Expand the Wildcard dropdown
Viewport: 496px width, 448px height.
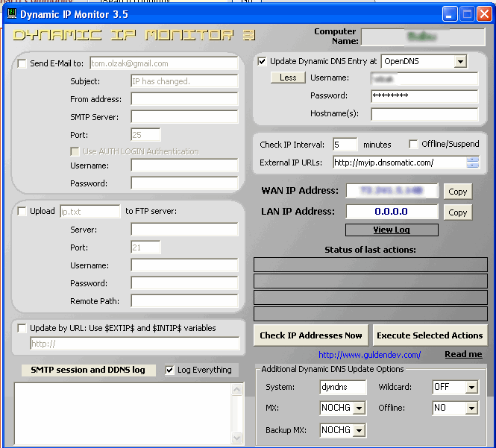(x=471, y=388)
